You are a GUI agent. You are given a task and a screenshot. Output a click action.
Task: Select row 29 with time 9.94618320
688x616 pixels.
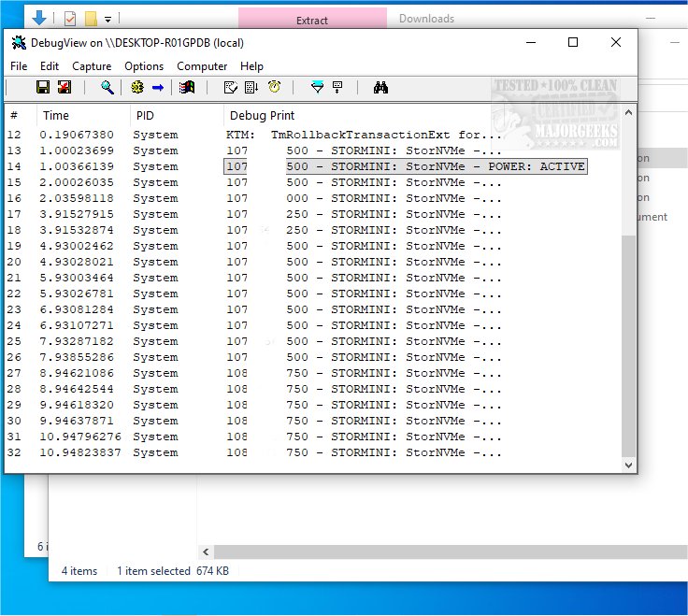point(312,405)
